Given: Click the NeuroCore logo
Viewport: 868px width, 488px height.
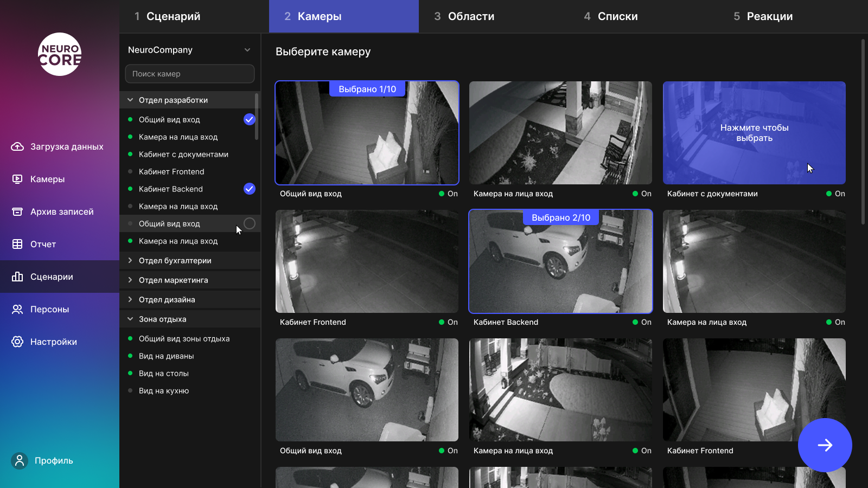Looking at the screenshot, I should [60, 54].
